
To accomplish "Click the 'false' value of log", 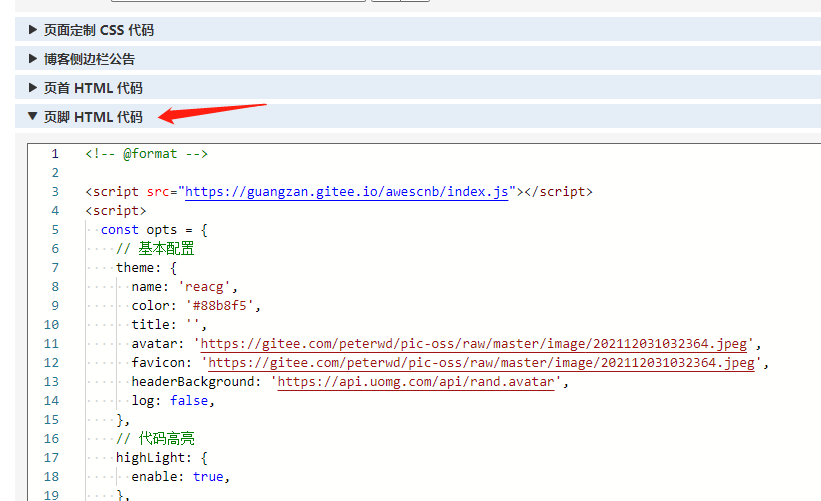I will [x=189, y=400].
